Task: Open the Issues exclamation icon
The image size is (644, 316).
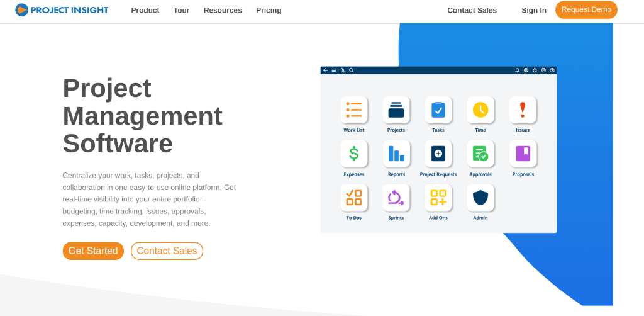Action: pos(523,110)
